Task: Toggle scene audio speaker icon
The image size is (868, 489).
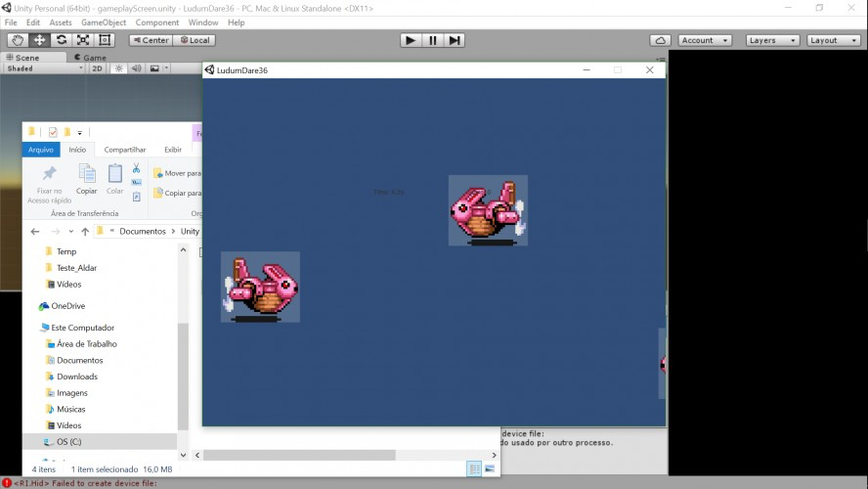Action: pyautogui.click(x=136, y=68)
